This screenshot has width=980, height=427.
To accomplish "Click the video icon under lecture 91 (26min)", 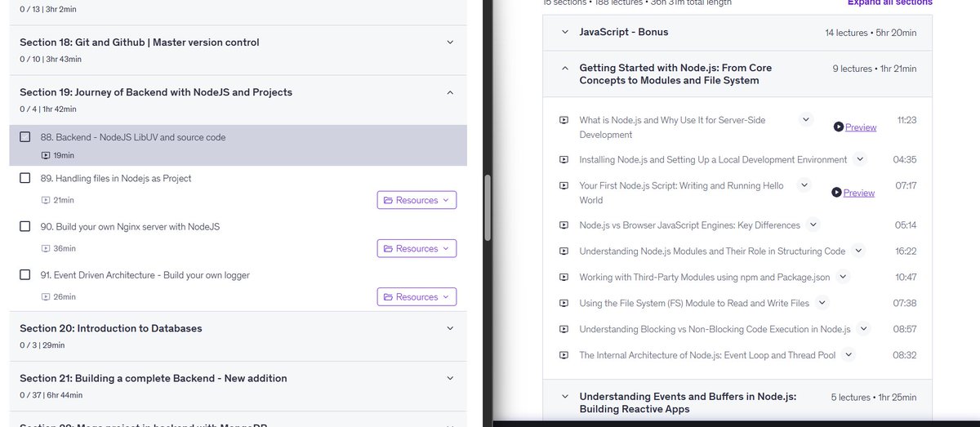I will point(46,297).
